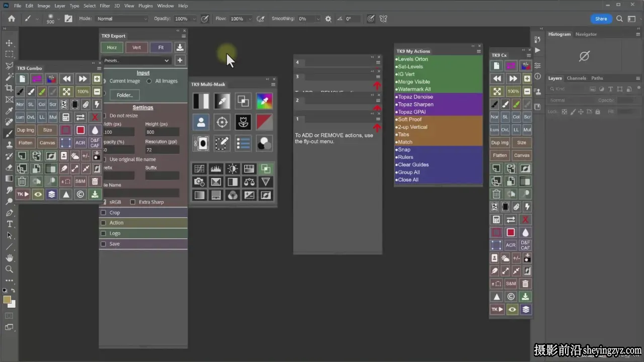
Task: Click the balance scales icon in TK9 Multi-Mask
Action: (x=249, y=182)
